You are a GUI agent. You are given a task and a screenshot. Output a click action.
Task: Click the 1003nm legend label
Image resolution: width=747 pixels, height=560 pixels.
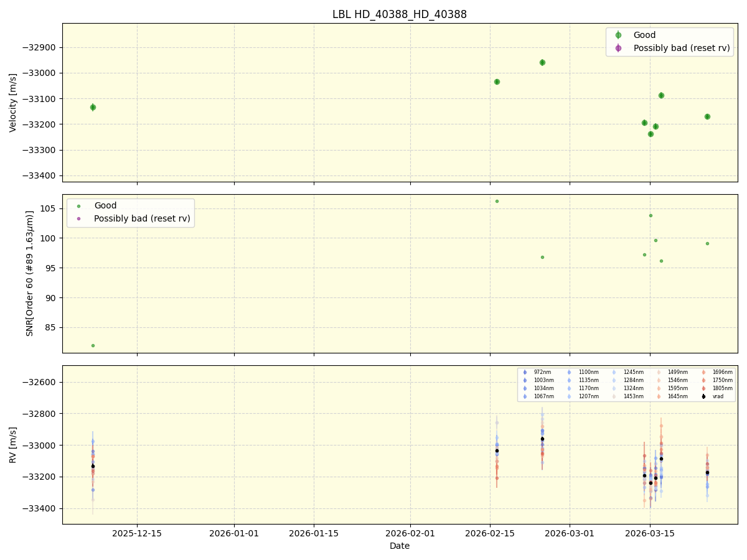pos(544,380)
